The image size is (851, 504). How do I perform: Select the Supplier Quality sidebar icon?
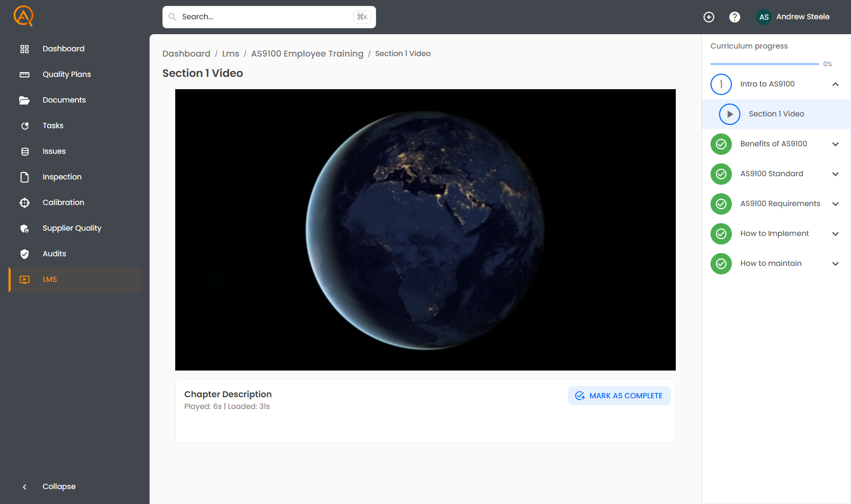coord(25,229)
